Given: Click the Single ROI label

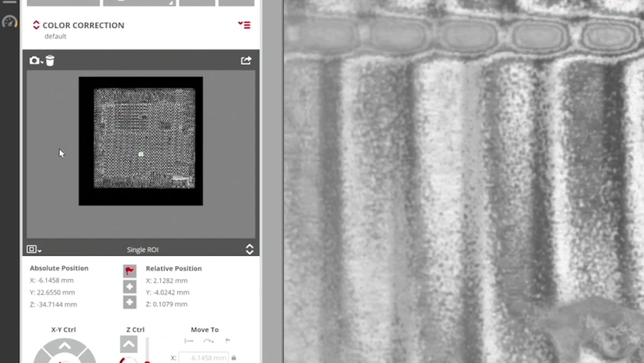Looking at the screenshot, I should click(143, 250).
